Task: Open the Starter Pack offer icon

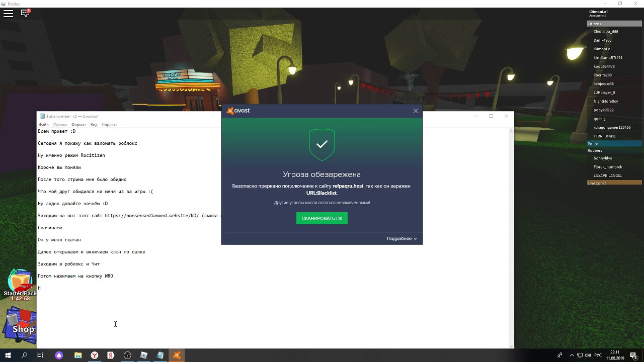Action: point(20,285)
